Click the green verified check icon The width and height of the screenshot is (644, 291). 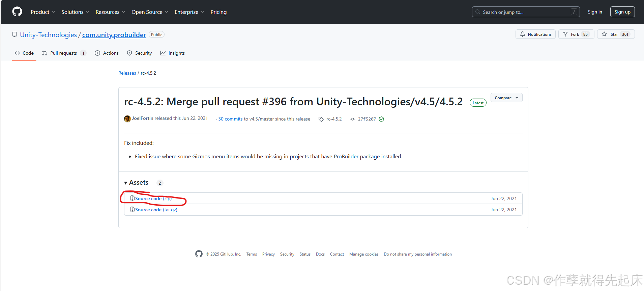(x=381, y=119)
